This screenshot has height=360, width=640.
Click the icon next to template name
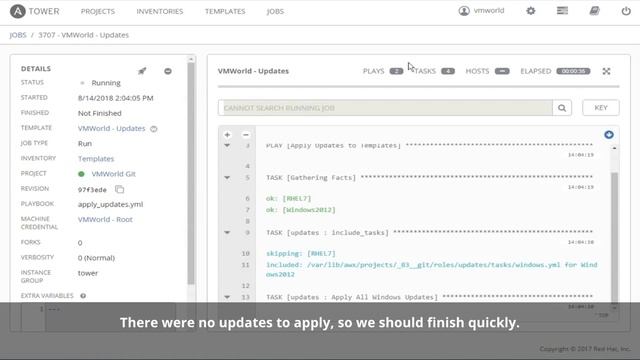[153, 129]
